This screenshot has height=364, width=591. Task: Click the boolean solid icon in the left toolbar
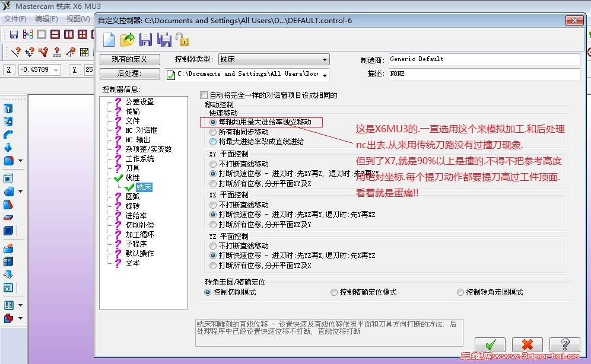coord(9,191)
